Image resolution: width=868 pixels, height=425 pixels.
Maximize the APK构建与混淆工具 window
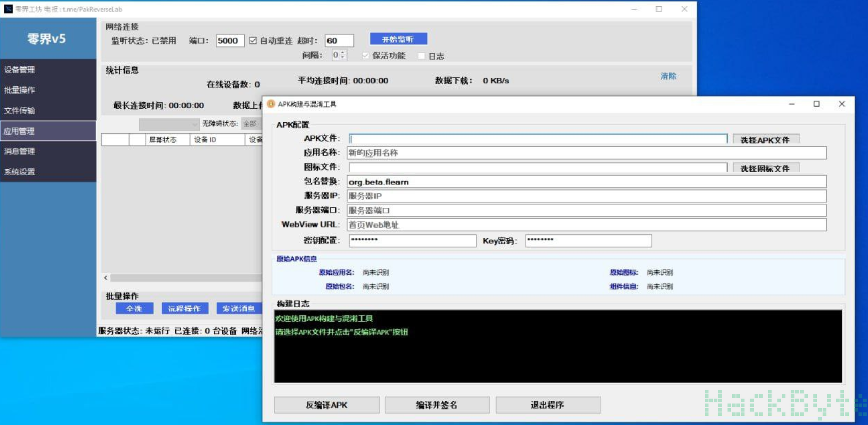click(816, 104)
